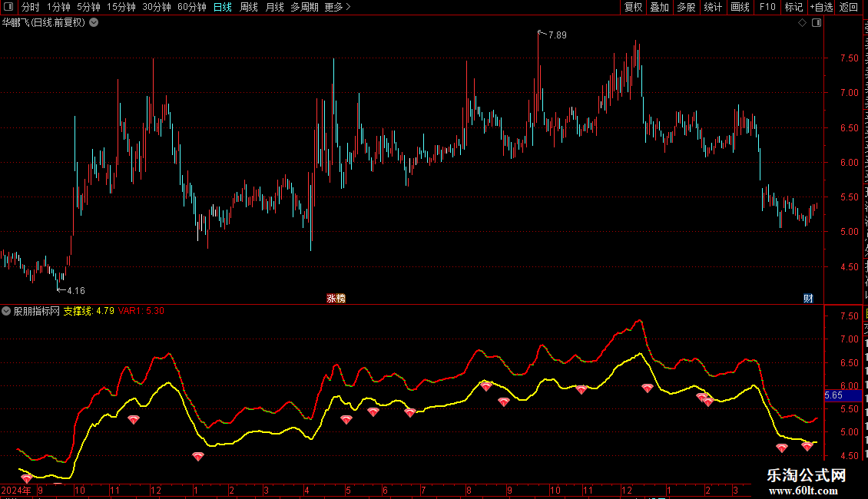Click the diamond icon in main chart header

pos(802,23)
